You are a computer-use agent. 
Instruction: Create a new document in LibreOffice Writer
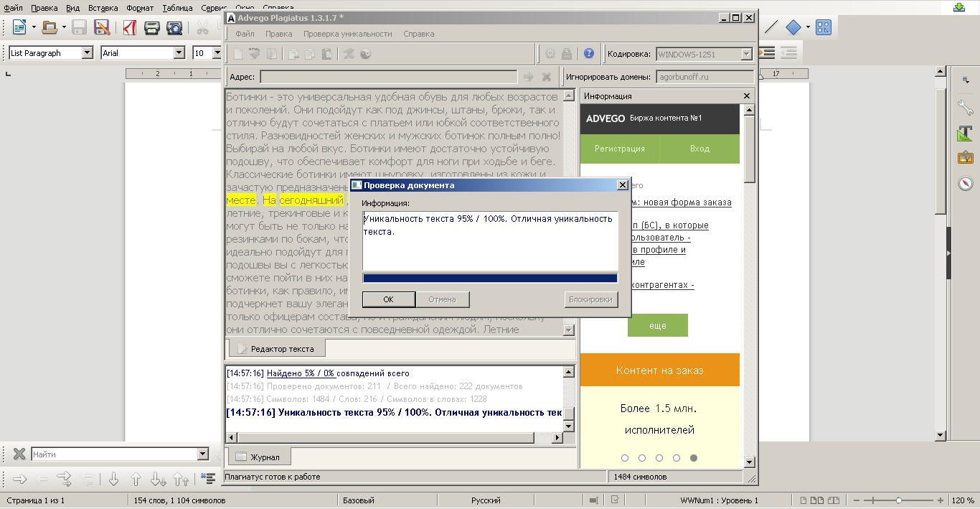point(19,28)
